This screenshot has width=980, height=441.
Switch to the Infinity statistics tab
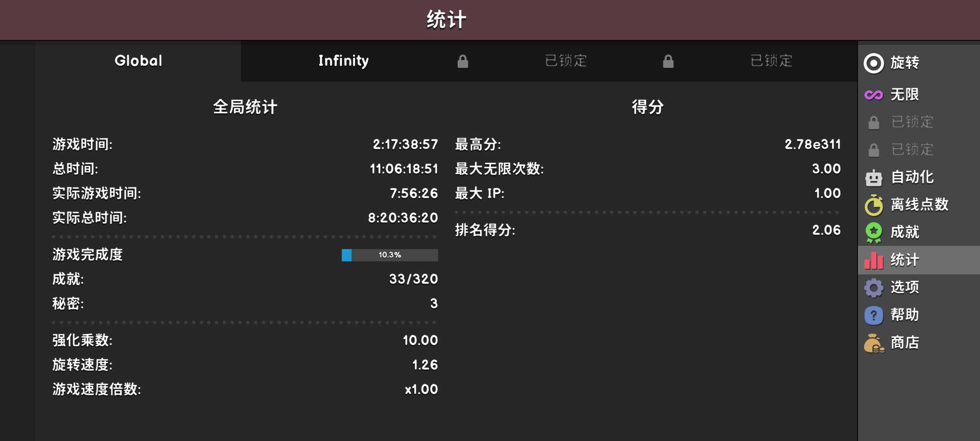click(343, 61)
